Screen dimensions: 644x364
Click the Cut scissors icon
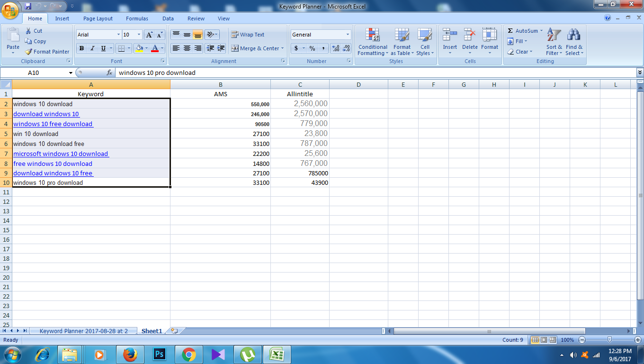(x=28, y=31)
